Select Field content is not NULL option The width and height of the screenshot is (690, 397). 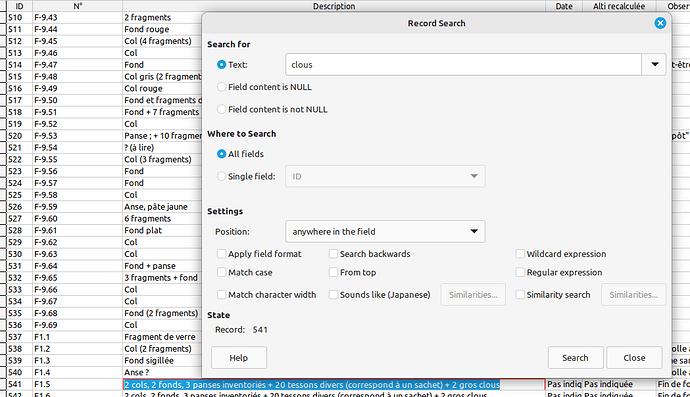pos(221,109)
